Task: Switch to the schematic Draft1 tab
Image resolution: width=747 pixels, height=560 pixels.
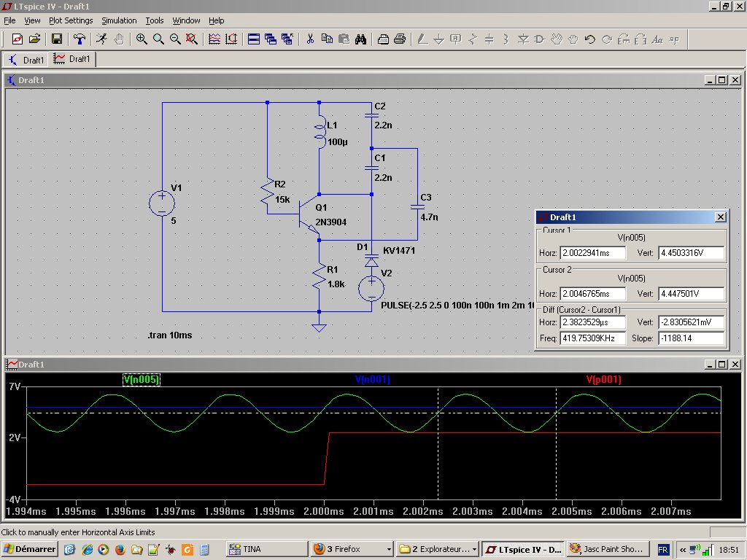Action: (x=26, y=60)
